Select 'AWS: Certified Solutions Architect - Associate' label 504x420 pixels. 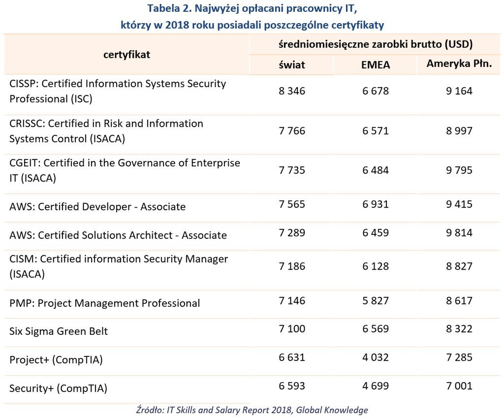click(118, 235)
